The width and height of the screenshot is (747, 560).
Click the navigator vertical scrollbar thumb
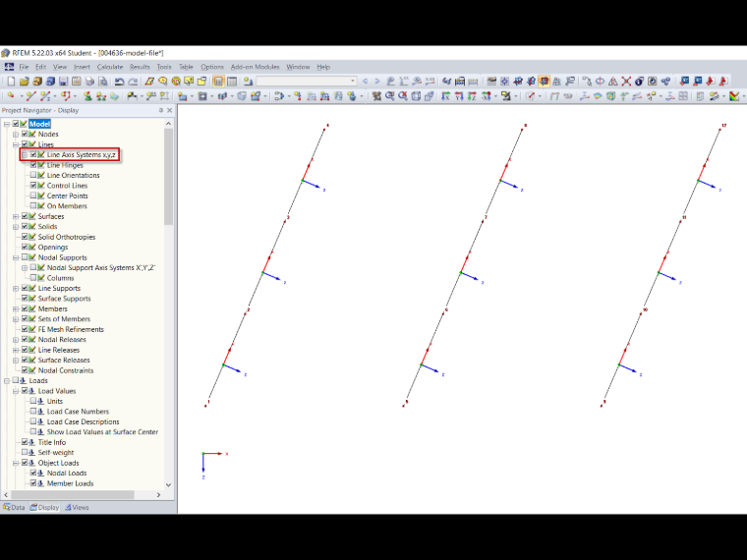(168, 176)
